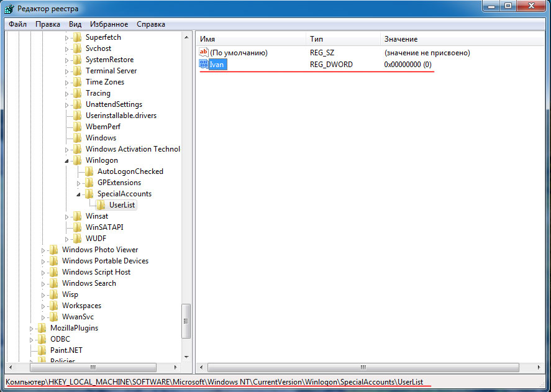
Task: Collapse the Winlogon key
Action: coord(66,161)
